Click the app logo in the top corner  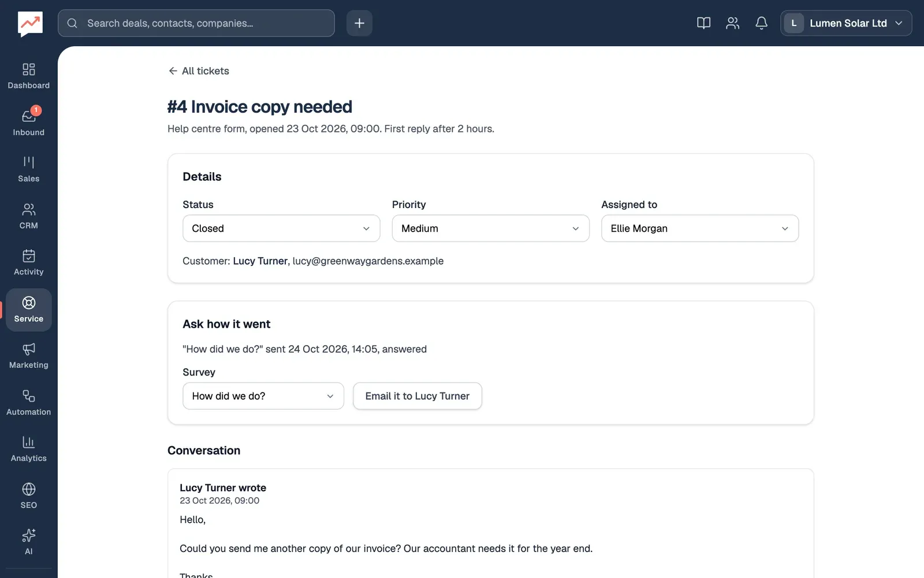click(30, 24)
